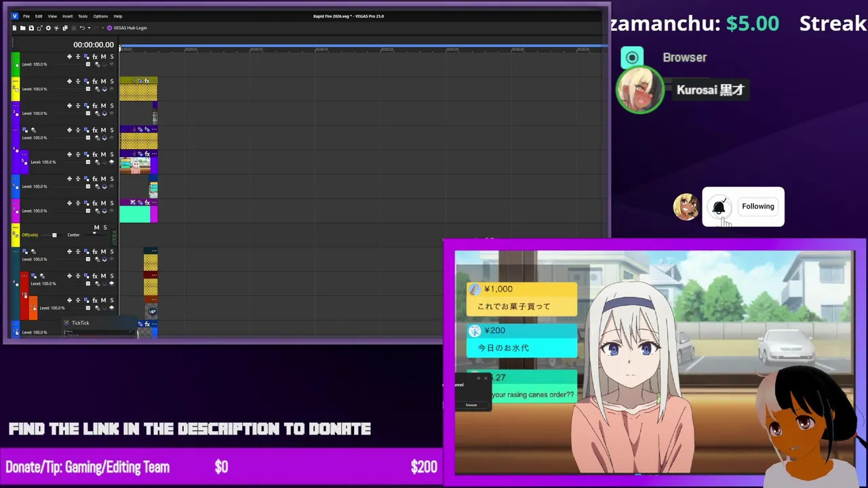Click magnifier layers icon on track 1 second row
Viewport: 868px width, 488px height.
point(97,64)
